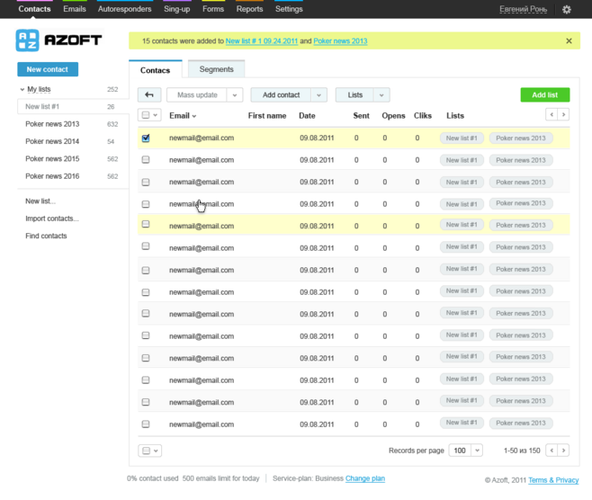Image resolution: width=592 pixels, height=500 pixels.
Task: Click the New contact button
Action: (x=48, y=69)
